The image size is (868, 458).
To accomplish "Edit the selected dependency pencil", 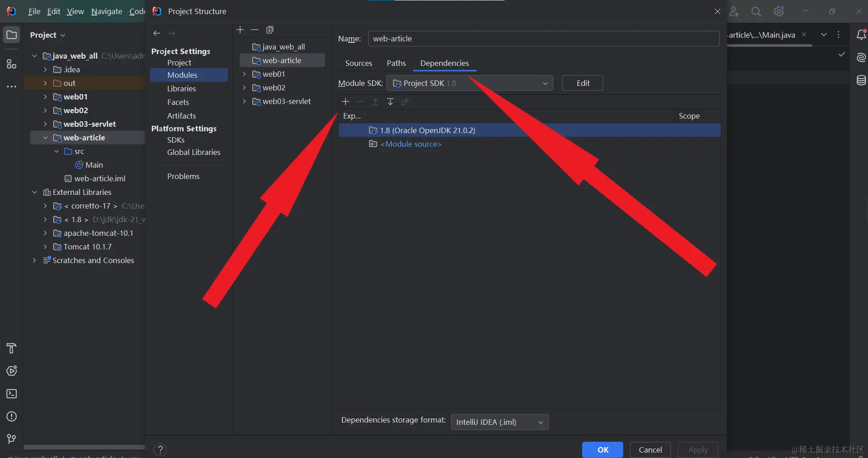I will tap(405, 102).
